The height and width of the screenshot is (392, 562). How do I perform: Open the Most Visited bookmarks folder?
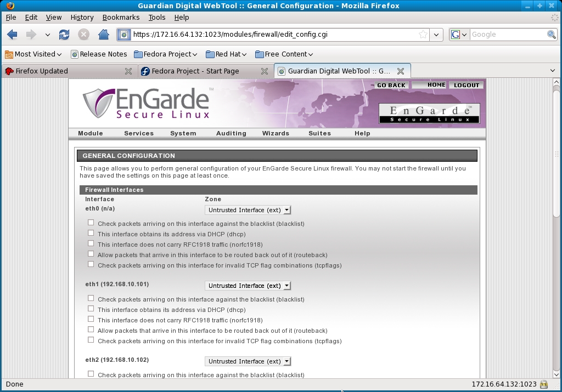click(33, 54)
